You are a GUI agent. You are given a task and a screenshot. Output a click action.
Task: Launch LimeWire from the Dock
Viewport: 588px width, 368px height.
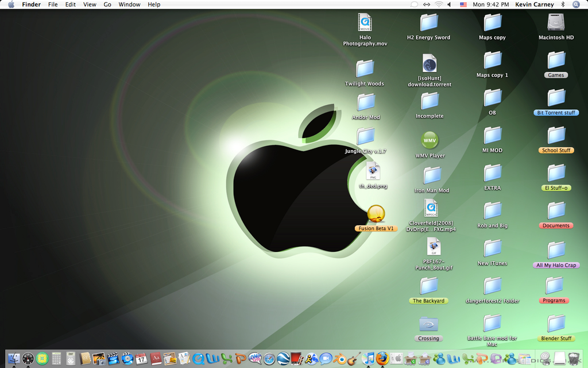click(42, 359)
